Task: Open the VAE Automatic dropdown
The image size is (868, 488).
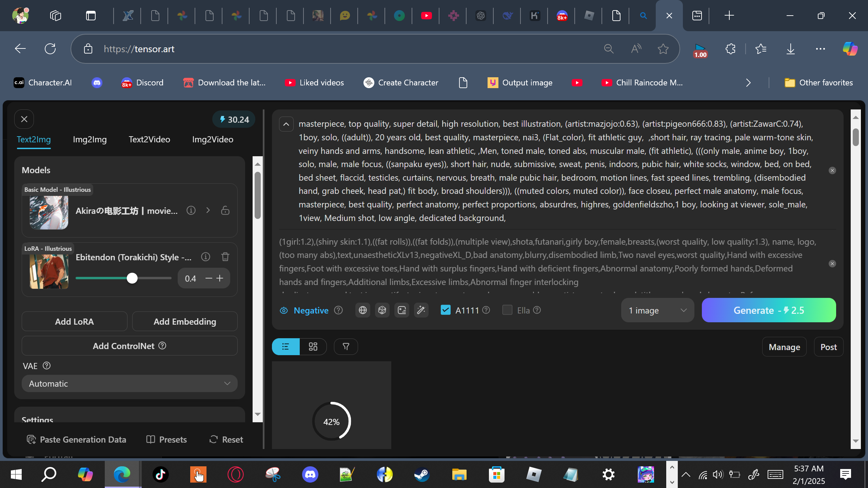Action: point(130,384)
